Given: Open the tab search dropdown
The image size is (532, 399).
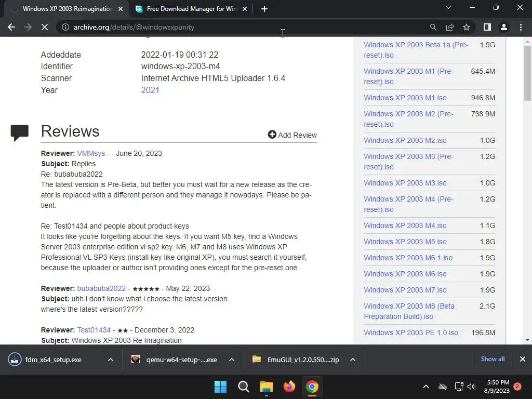Looking at the screenshot, I should click(x=448, y=7).
